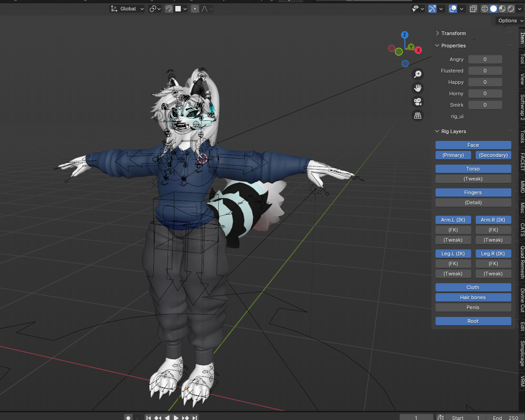Click the Flustered value field
Viewport: 525px width, 420px height.
tap(485, 71)
